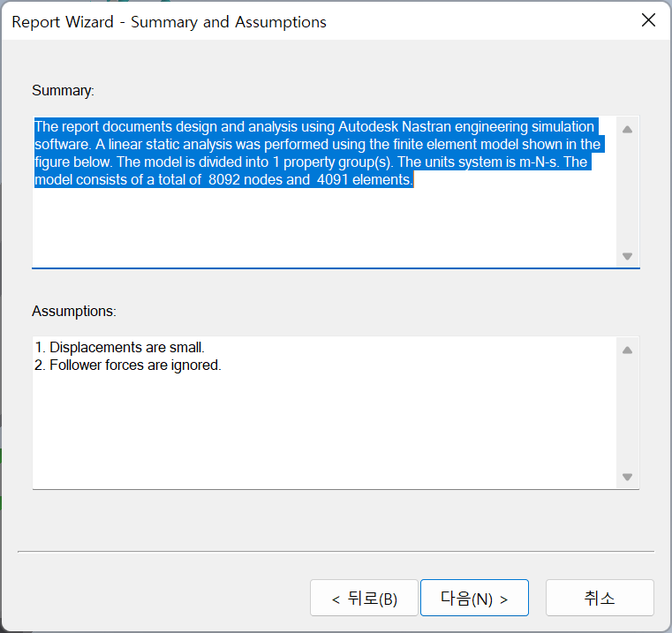Click the Summary scrollbar track between arrows
672x633 pixels.
[627, 192]
